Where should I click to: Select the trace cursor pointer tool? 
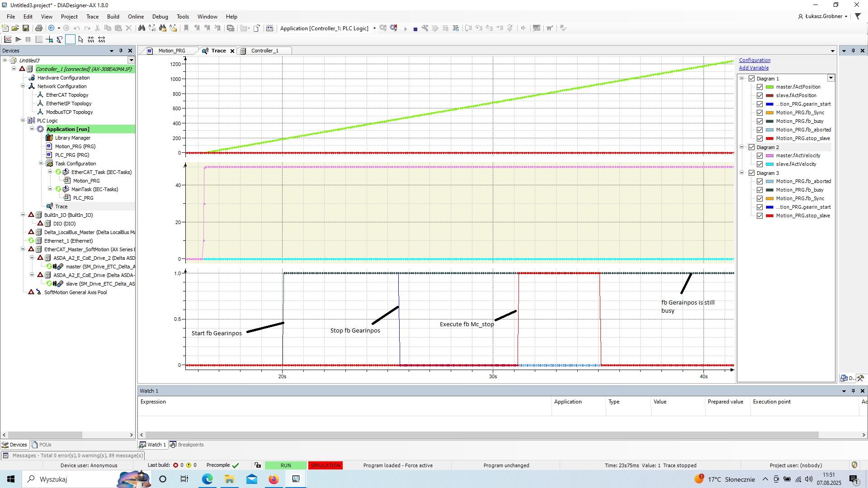[81, 40]
